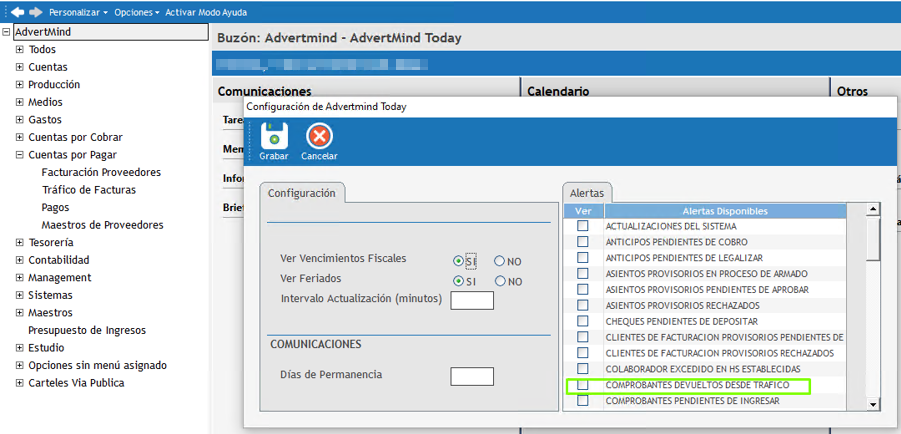
Task: Click the Comunicaciones panel header
Action: (264, 91)
